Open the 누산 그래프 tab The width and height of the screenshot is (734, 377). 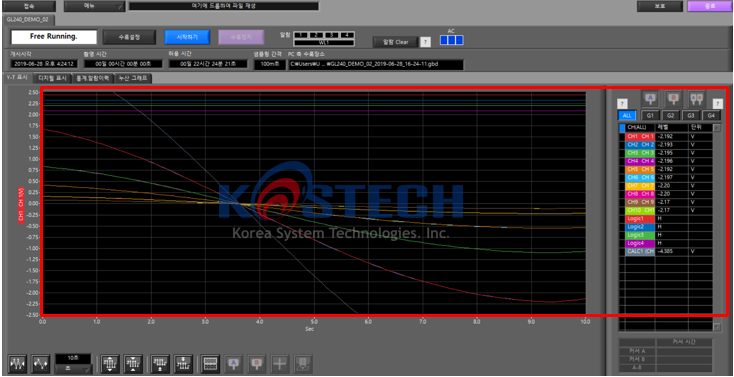[x=132, y=79]
